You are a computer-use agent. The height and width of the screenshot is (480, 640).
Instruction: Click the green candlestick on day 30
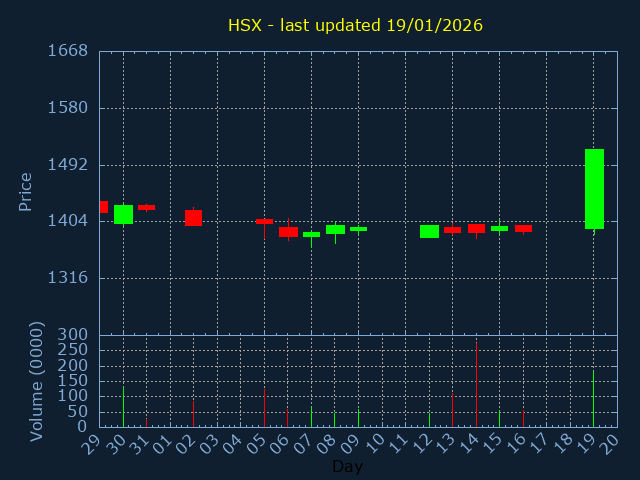(123, 214)
